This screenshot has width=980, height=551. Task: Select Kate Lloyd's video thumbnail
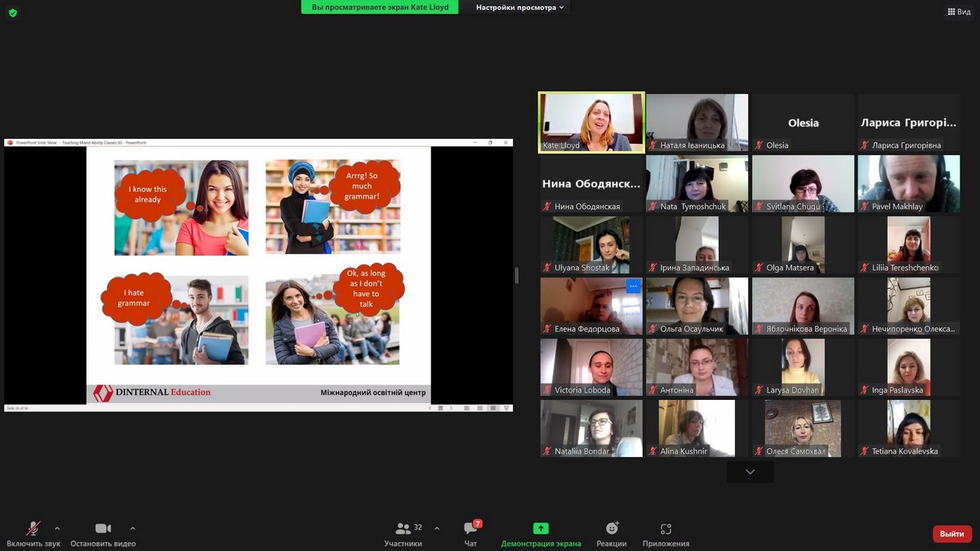pyautogui.click(x=590, y=121)
